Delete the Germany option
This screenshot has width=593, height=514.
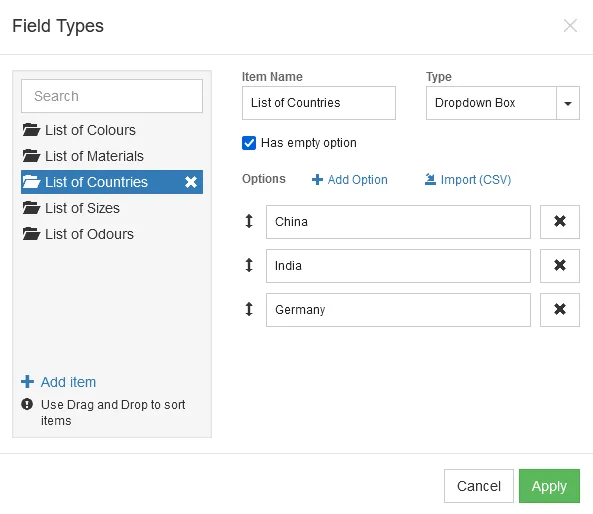point(559,309)
